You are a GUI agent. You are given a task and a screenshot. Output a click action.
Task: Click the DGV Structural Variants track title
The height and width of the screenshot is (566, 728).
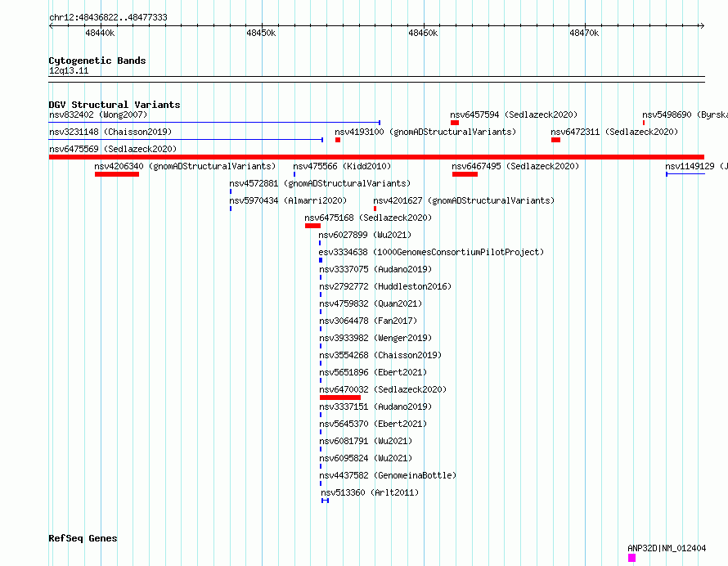(115, 105)
